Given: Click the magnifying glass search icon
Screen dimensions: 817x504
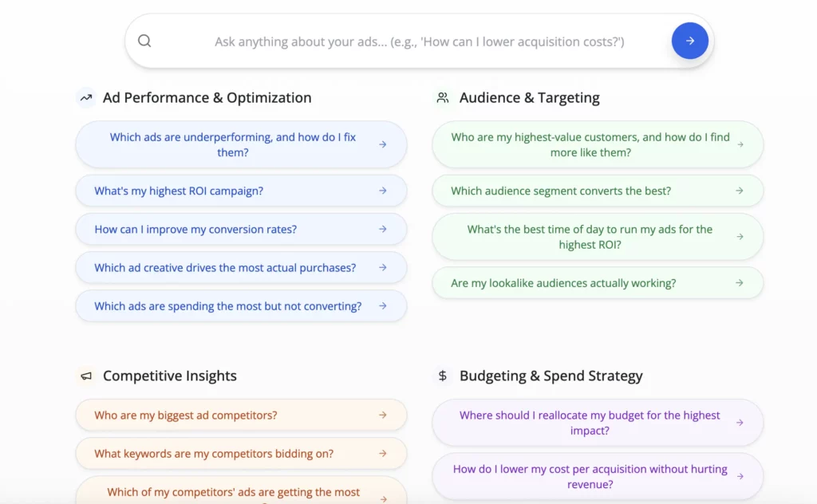Looking at the screenshot, I should tap(144, 41).
